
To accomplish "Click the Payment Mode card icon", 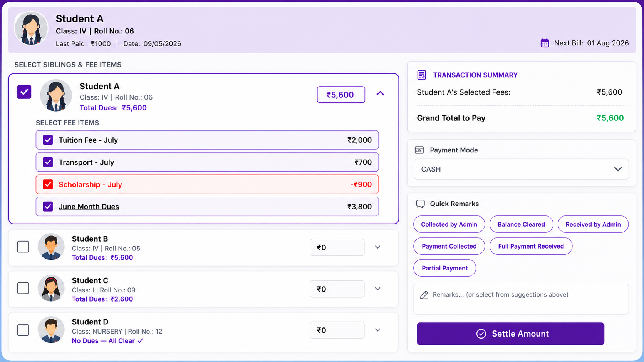I will (x=419, y=150).
